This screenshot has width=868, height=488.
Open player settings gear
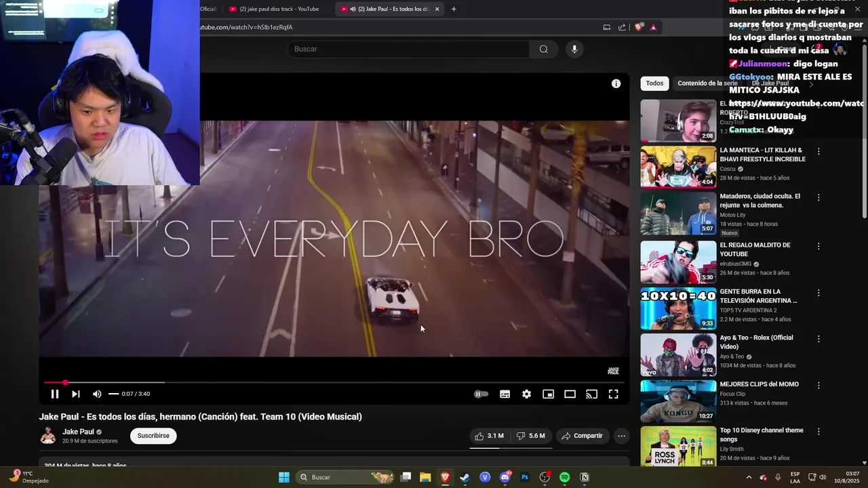(526, 394)
